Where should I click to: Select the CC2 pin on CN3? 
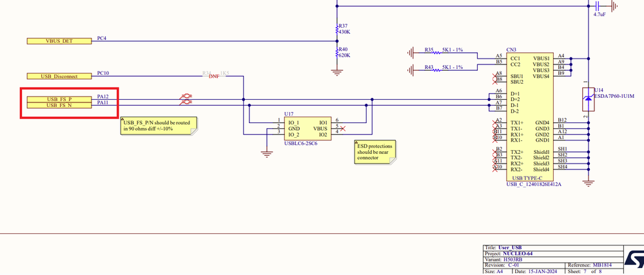tap(515, 64)
